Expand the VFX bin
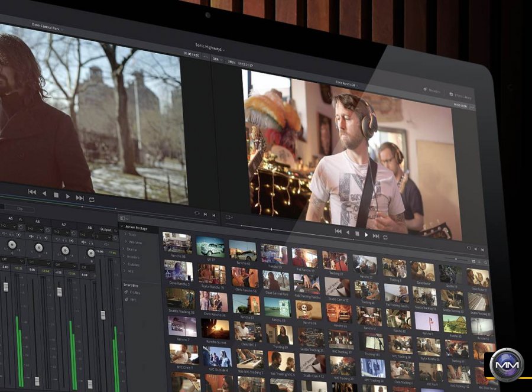The width and height of the screenshot is (532, 392). (125, 270)
